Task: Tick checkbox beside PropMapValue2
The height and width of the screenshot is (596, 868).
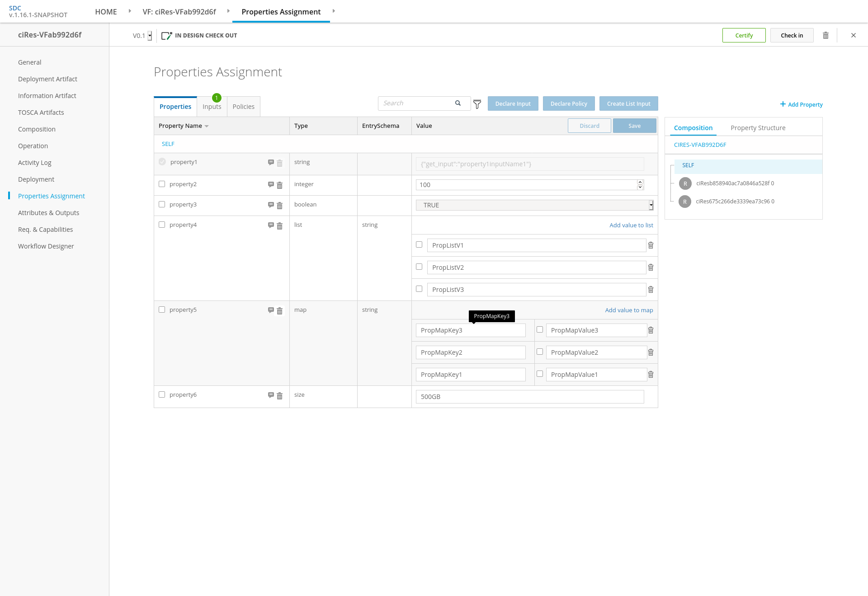Action: 540,352
